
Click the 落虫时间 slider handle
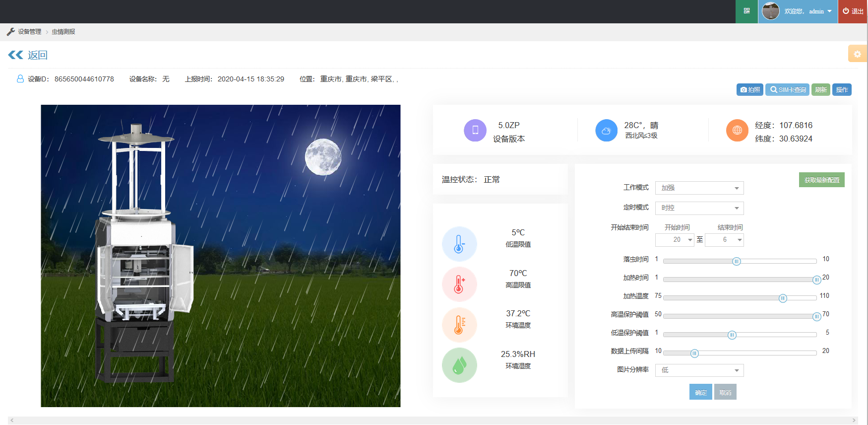[x=736, y=262]
